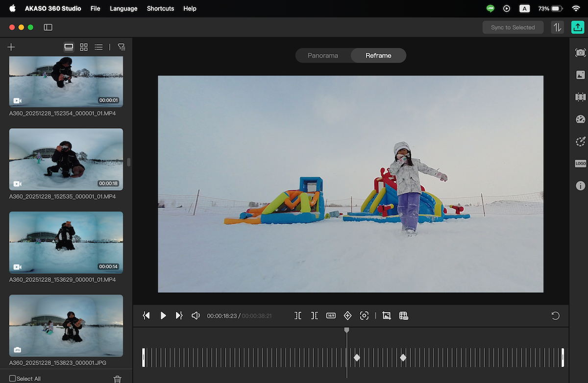Click the Sync to Selected button

(x=513, y=27)
